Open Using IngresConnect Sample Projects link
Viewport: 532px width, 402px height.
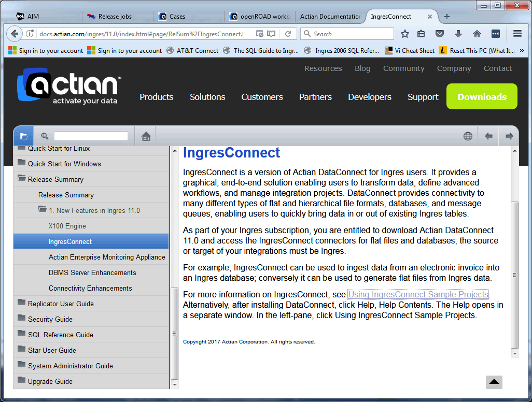click(418, 294)
